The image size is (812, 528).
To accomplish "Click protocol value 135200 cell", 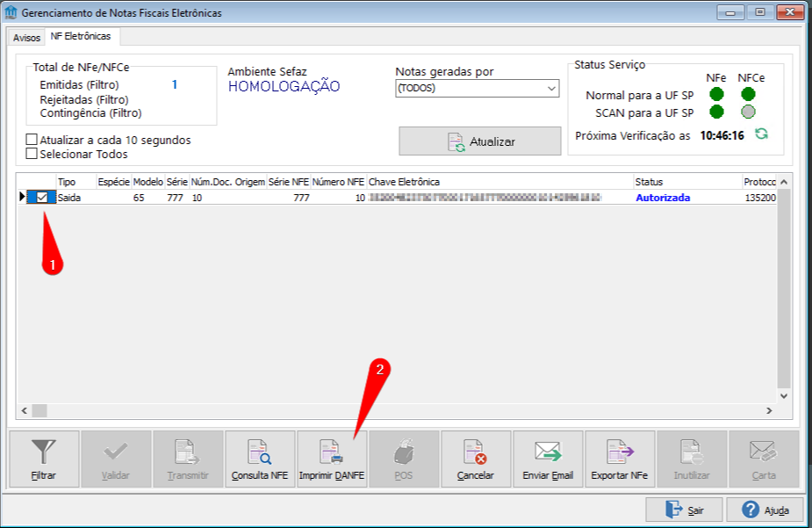I will (x=760, y=198).
